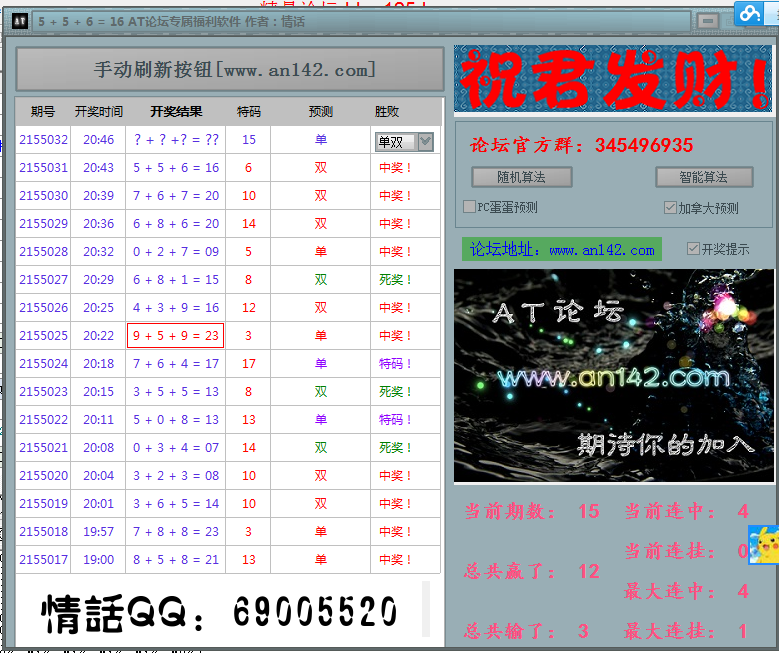Select the highlighted 9 + 5 + 9 = 23 cell
779x653 pixels.
176,336
